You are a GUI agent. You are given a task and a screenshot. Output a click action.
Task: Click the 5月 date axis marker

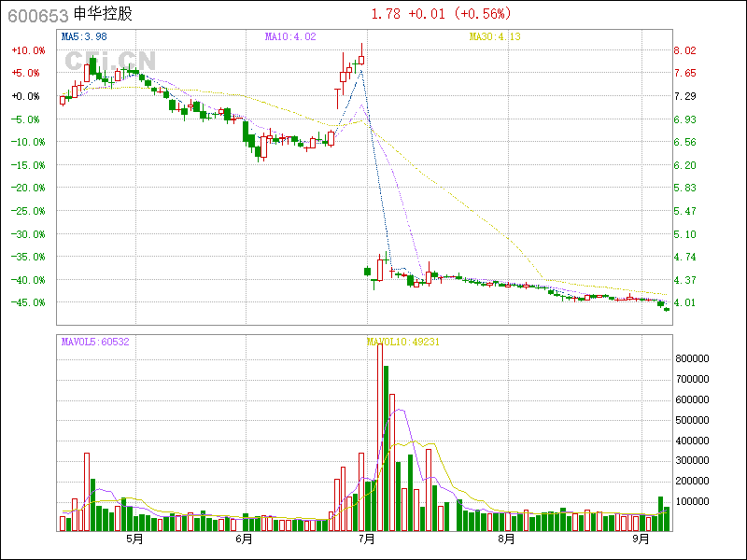[x=134, y=539]
